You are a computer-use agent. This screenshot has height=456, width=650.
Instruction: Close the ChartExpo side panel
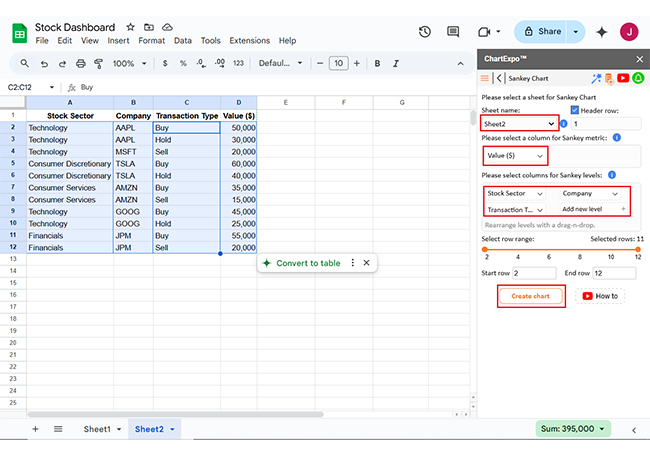coord(640,59)
